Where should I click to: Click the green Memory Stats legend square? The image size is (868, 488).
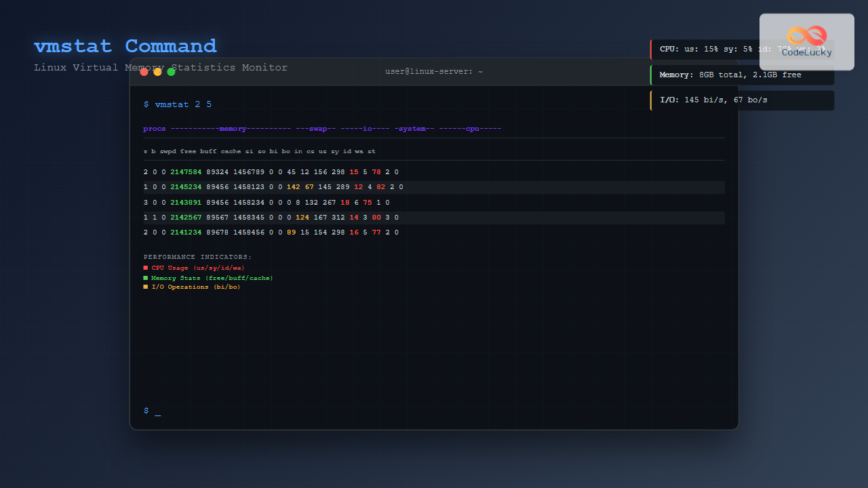coord(145,278)
